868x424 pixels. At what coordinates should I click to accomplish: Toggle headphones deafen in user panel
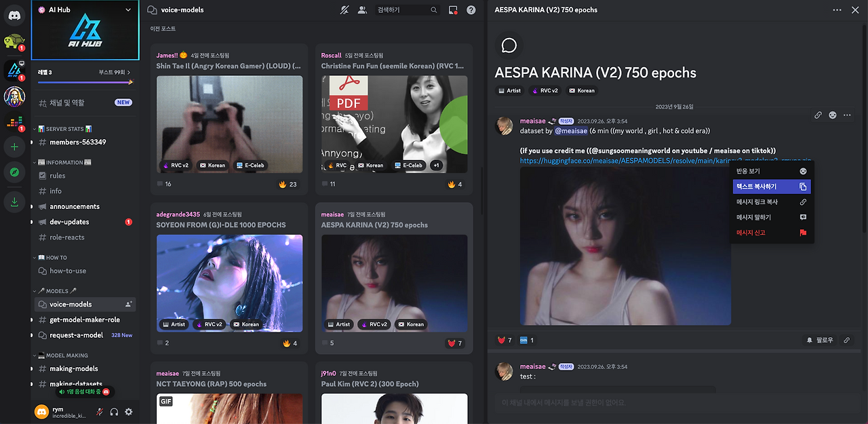[x=114, y=412]
